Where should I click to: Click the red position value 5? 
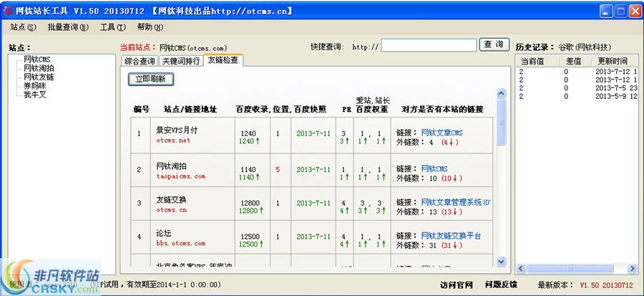278,169
